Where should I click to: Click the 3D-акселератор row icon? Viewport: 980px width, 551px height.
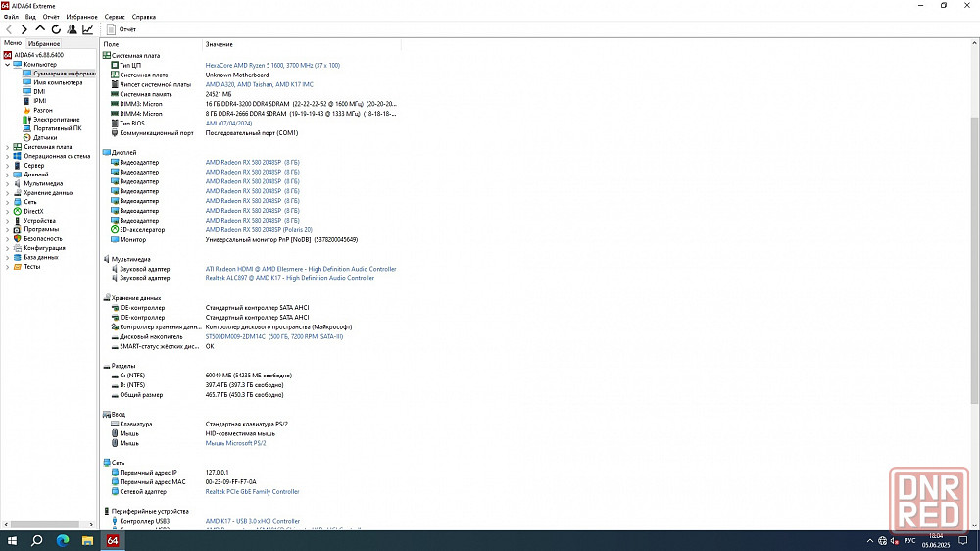click(x=115, y=230)
